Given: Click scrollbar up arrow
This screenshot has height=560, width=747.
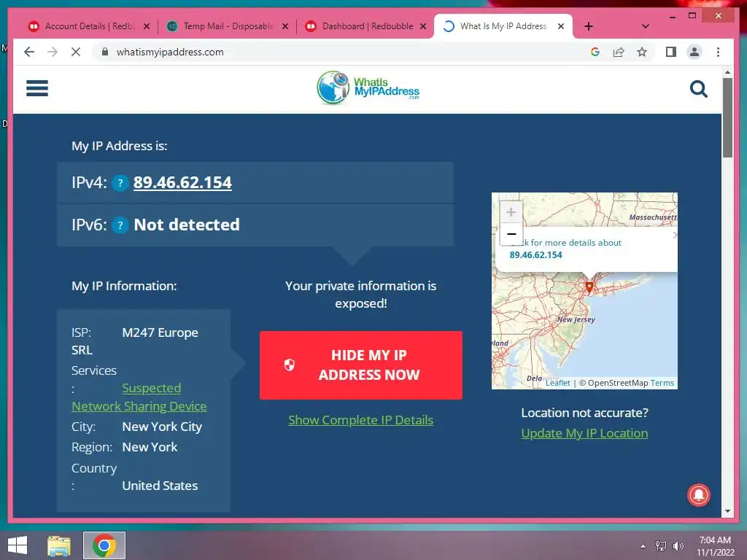Looking at the screenshot, I should pyautogui.click(x=727, y=72).
